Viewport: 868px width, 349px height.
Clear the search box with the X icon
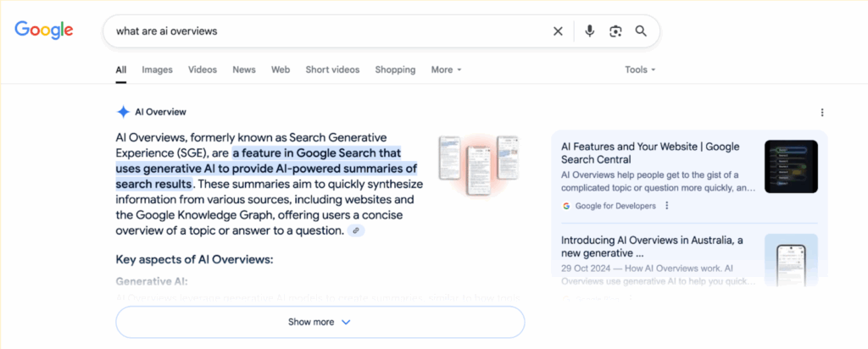558,31
